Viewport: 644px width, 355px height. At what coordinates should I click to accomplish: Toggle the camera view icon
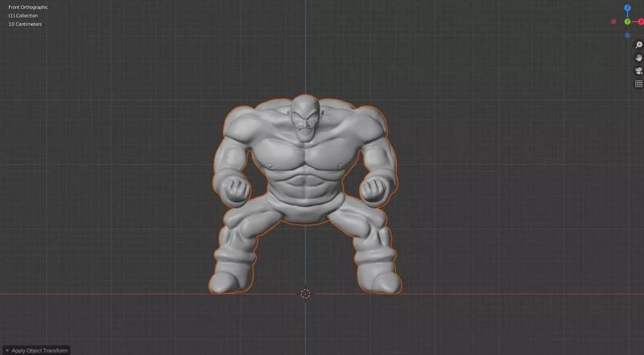point(638,71)
